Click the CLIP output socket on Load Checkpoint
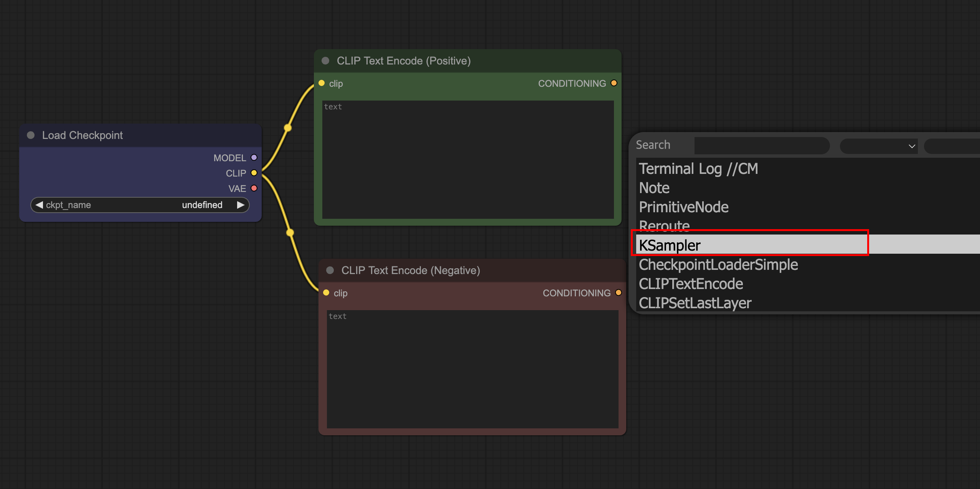The height and width of the screenshot is (489, 980). [254, 173]
